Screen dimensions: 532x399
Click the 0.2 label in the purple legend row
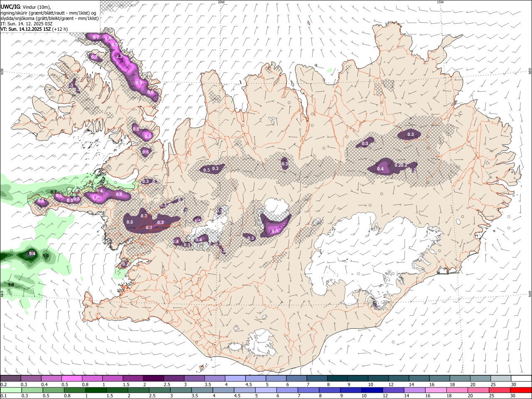pos(3,384)
